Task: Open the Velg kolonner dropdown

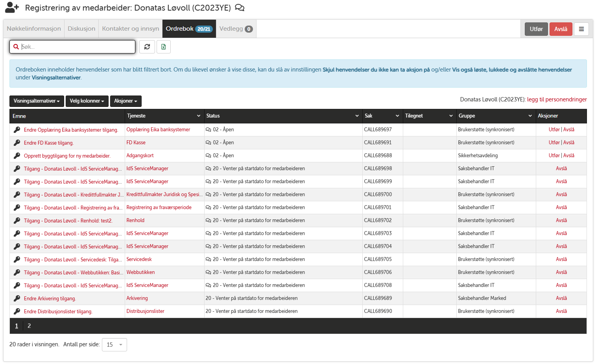Action: tap(87, 101)
